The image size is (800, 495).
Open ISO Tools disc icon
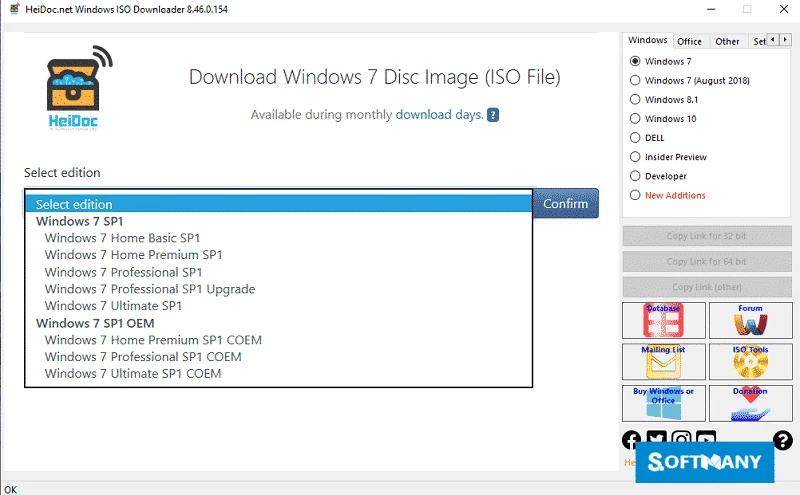(750, 362)
